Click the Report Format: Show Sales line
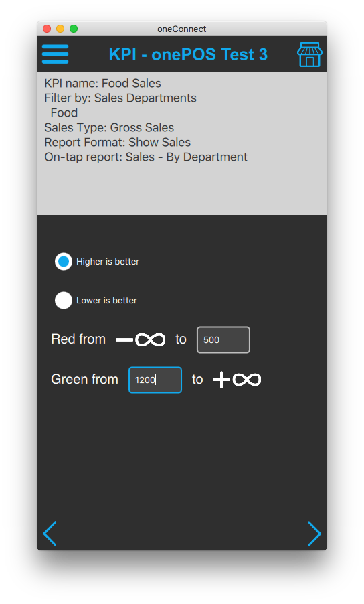364x604 pixels. tap(117, 142)
